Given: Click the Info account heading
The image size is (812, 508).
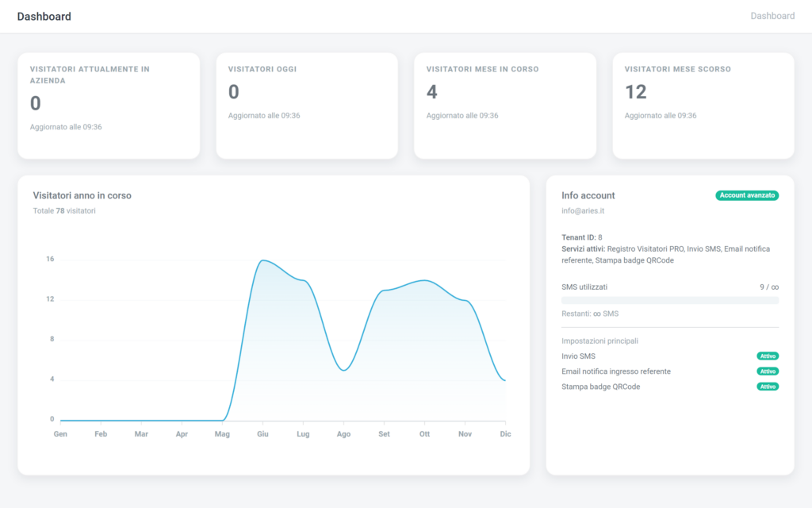Looking at the screenshot, I should coord(588,195).
